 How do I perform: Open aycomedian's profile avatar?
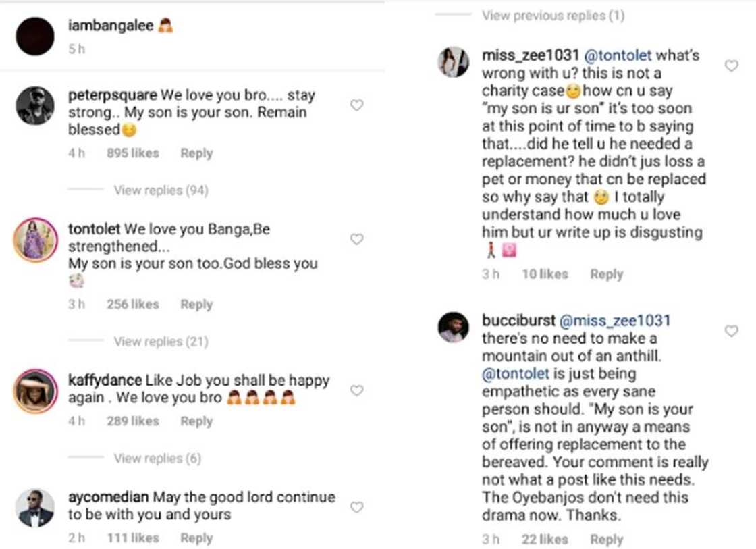pos(35,508)
